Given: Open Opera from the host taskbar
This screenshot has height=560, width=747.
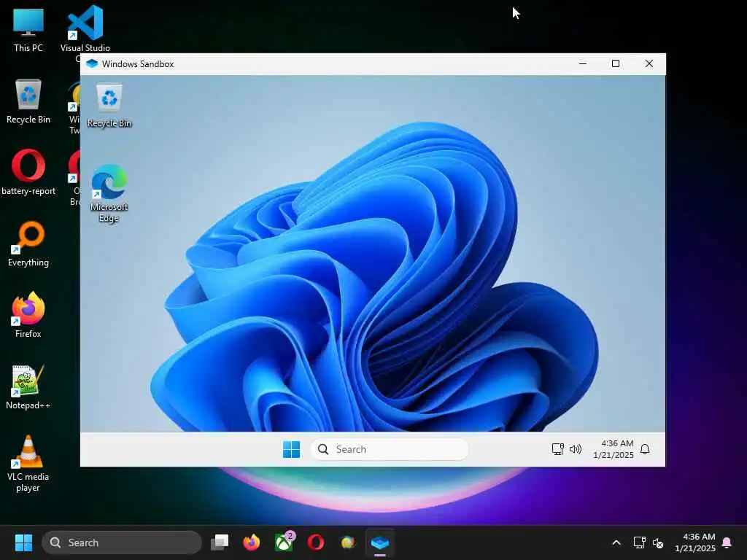Looking at the screenshot, I should 316,542.
